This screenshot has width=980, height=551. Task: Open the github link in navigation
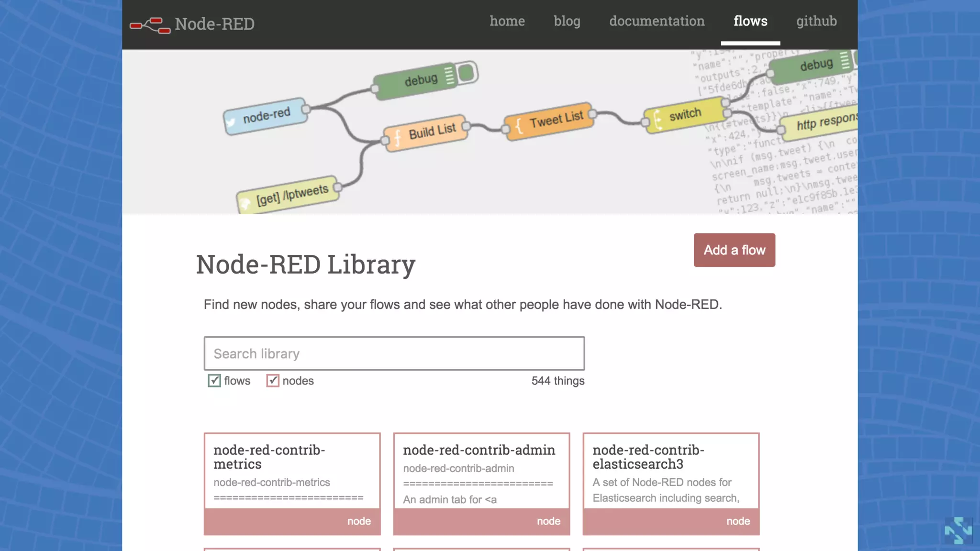pyautogui.click(x=816, y=21)
